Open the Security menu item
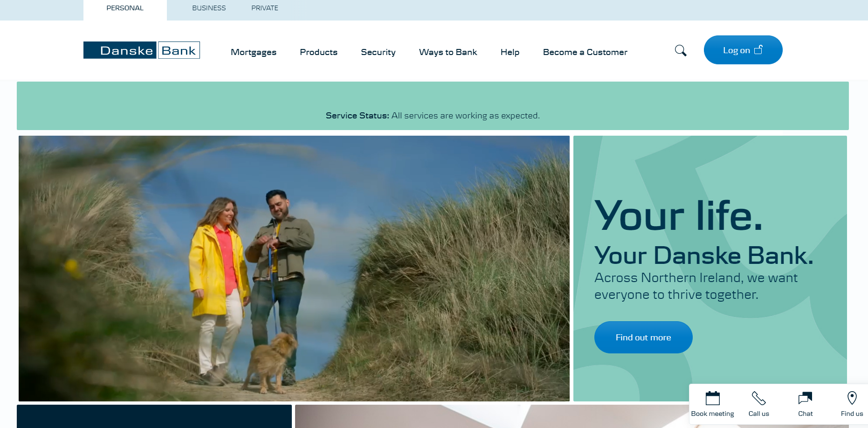This screenshot has height=428, width=868. pyautogui.click(x=378, y=52)
